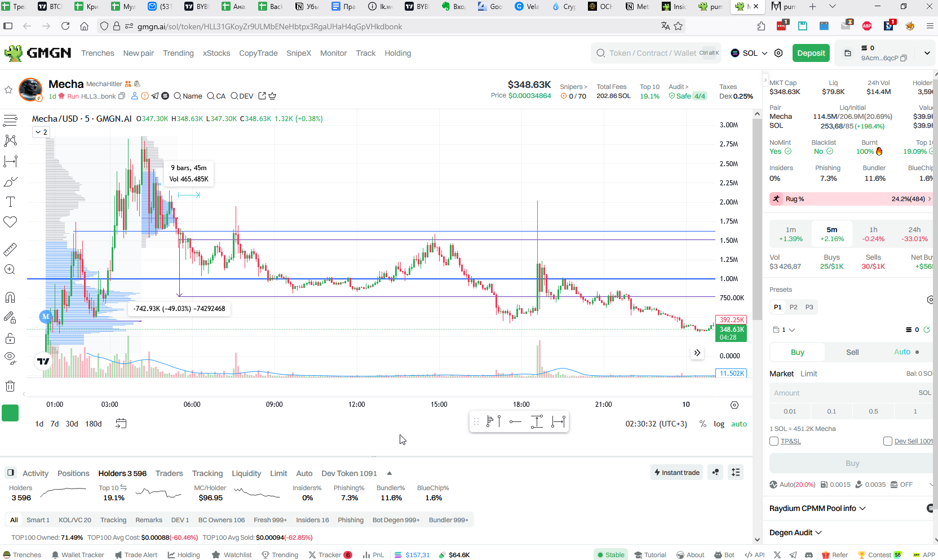Open the bubble map icon near Instant trade

715,472
